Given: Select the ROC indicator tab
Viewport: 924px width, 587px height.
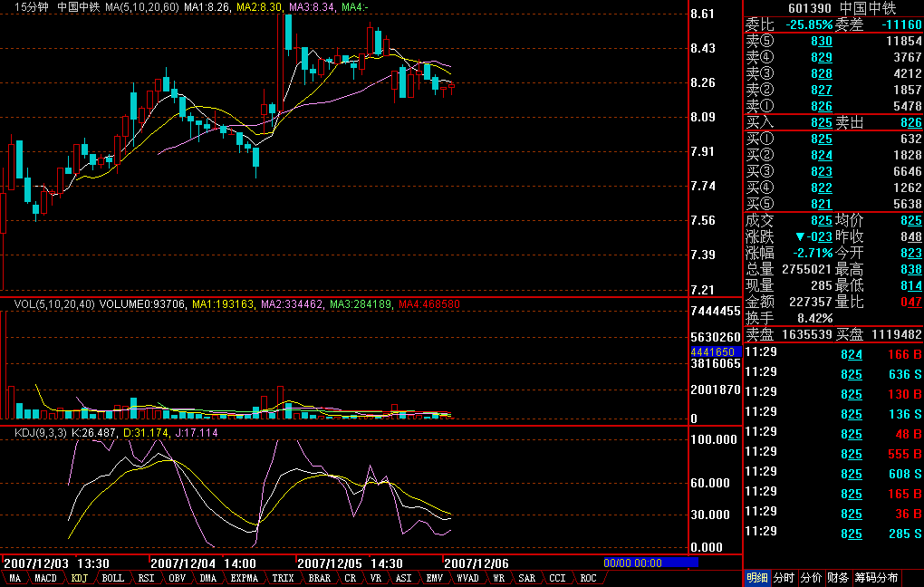Looking at the screenshot, I should [x=588, y=578].
